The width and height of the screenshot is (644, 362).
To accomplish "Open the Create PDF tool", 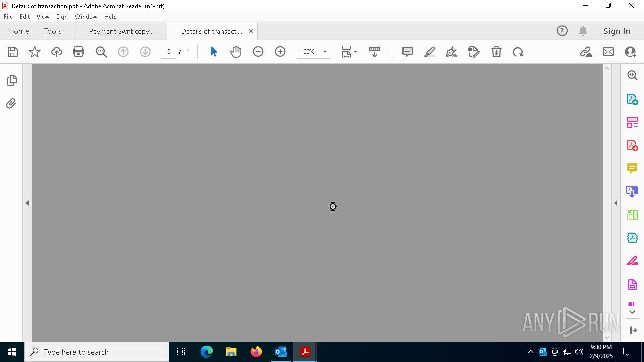I will 632,146.
